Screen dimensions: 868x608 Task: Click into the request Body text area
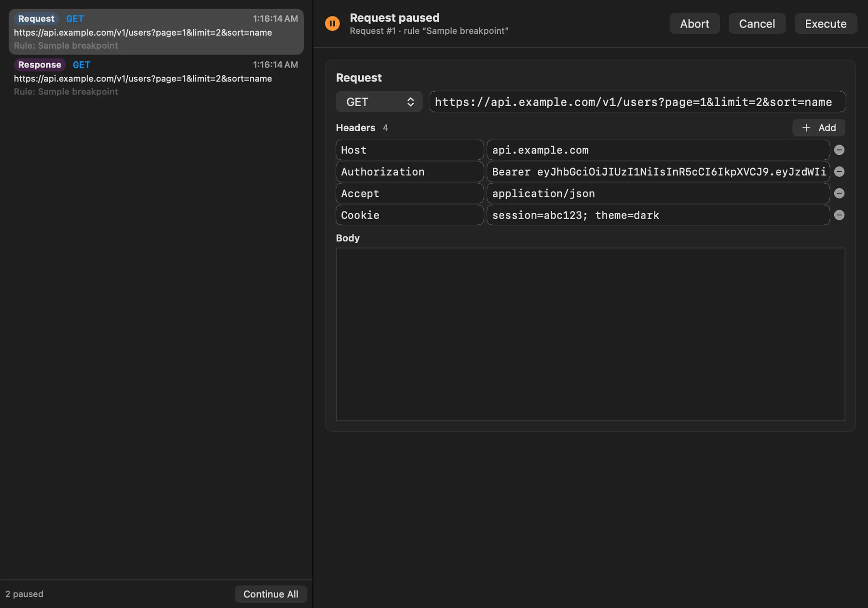(590, 334)
